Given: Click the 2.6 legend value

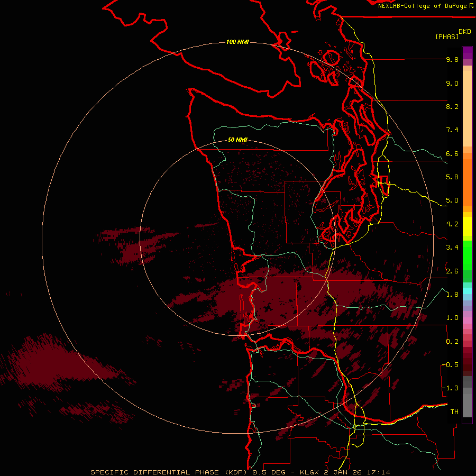Looking at the screenshot, I should pyautogui.click(x=452, y=271).
